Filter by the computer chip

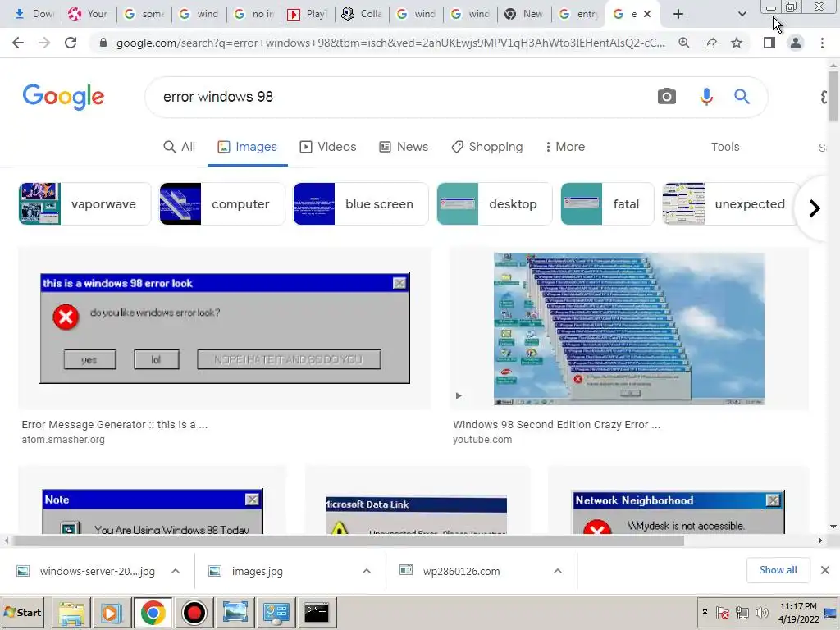[221, 204]
